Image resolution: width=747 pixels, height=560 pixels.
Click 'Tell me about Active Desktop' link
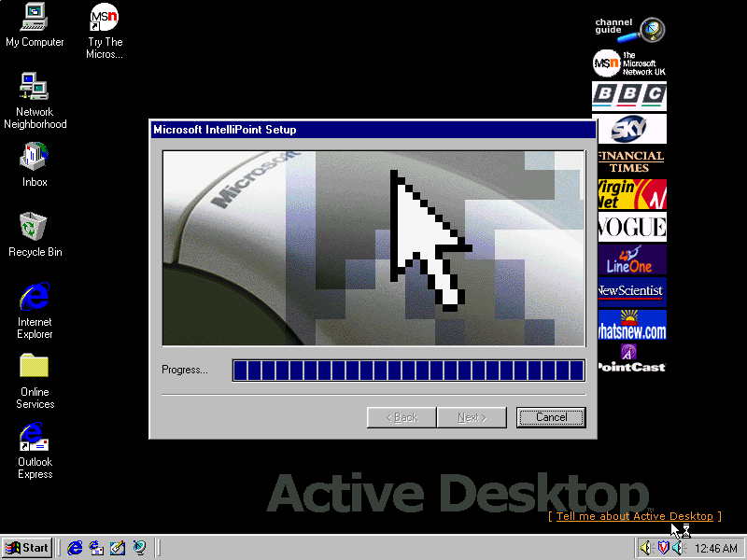tap(634, 516)
